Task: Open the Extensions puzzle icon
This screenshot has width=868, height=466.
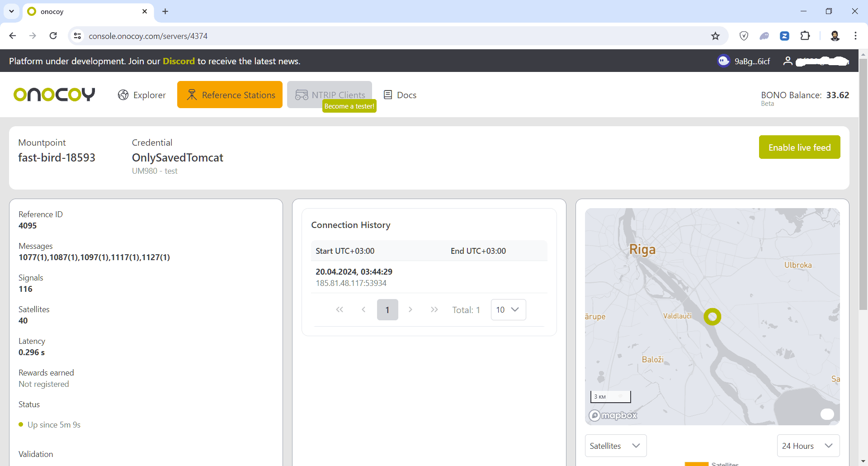Action: [x=805, y=36]
